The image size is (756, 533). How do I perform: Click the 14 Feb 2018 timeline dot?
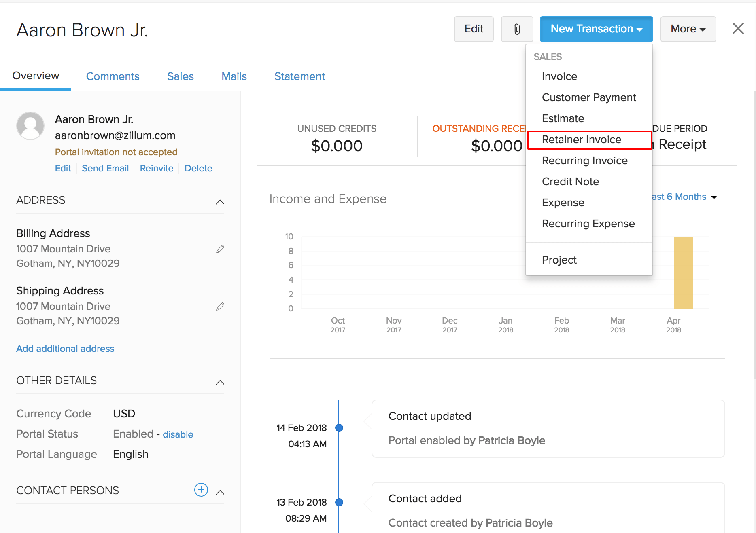tap(339, 428)
